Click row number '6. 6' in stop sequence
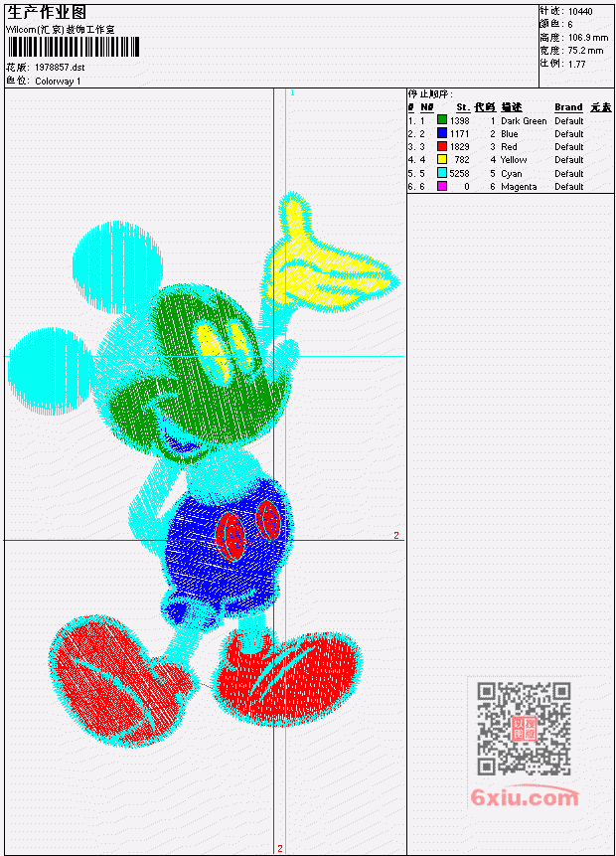 click(x=416, y=187)
